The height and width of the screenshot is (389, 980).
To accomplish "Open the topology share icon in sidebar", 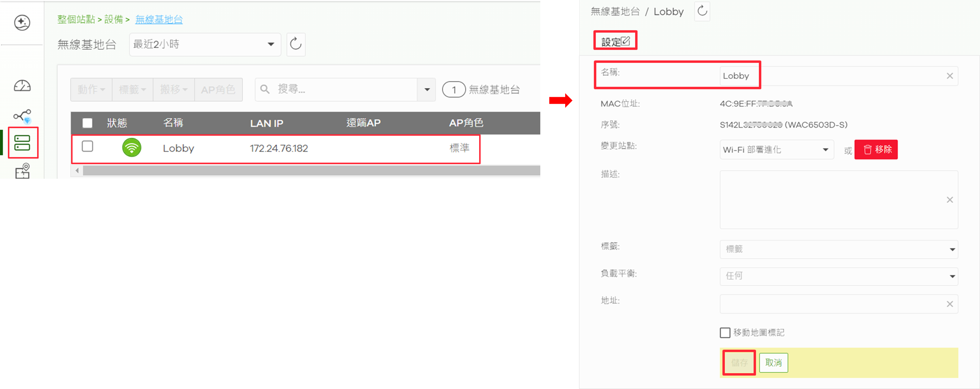I will tap(22, 116).
